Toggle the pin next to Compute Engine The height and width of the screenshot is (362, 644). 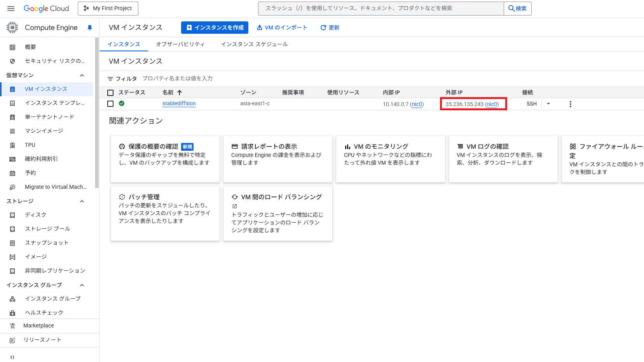point(90,28)
